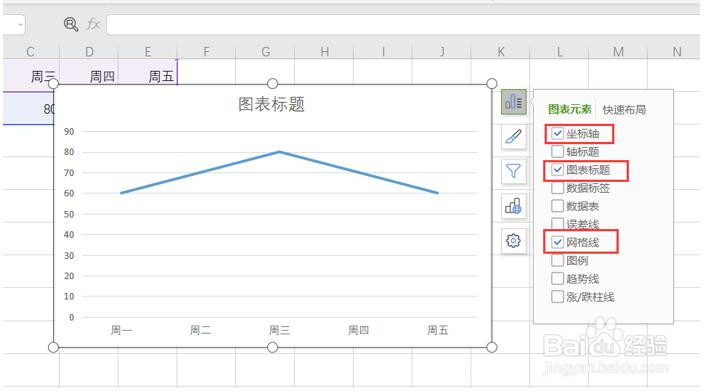Click the top-middle chart resize handle
Viewport: 708px width, 392px height.
click(272, 84)
